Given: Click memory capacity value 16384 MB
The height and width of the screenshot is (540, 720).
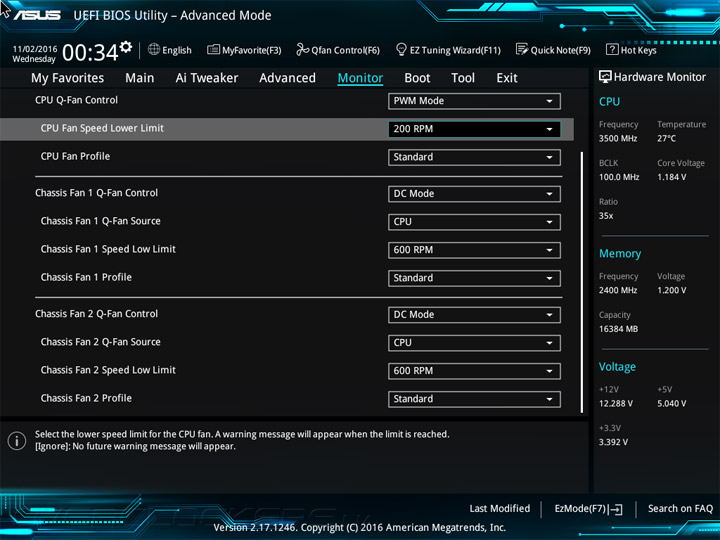Looking at the screenshot, I should click(619, 329).
